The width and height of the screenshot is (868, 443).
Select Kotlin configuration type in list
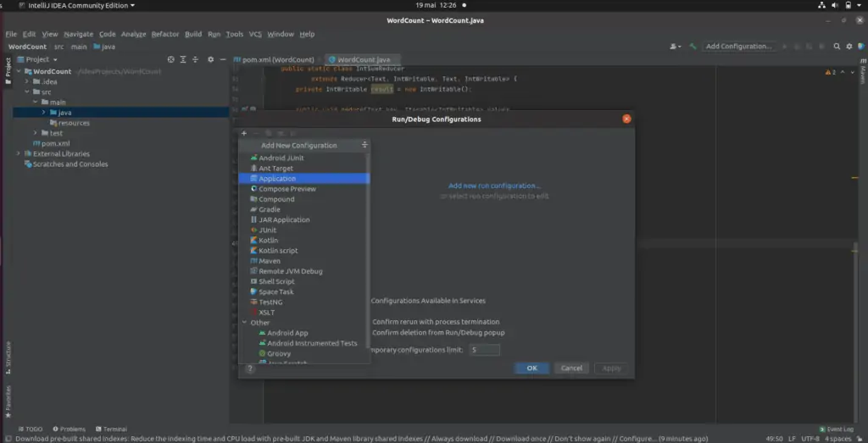268,241
